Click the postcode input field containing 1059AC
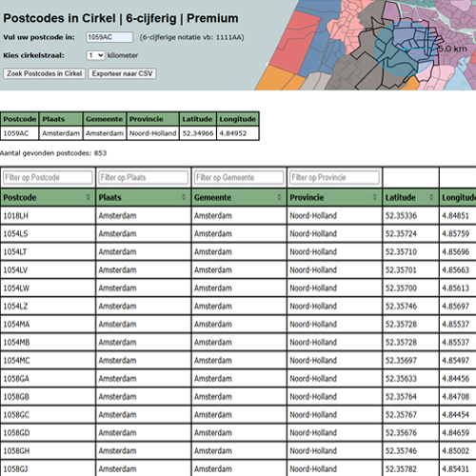 (109, 37)
